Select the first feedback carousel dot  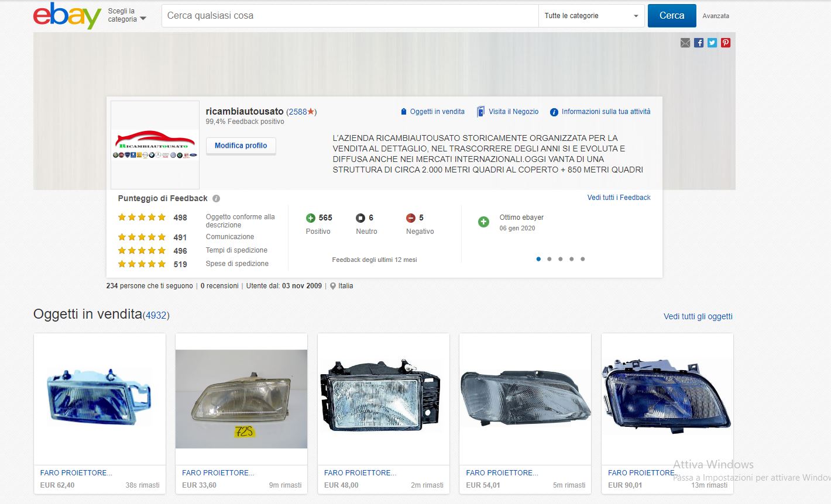tap(538, 259)
